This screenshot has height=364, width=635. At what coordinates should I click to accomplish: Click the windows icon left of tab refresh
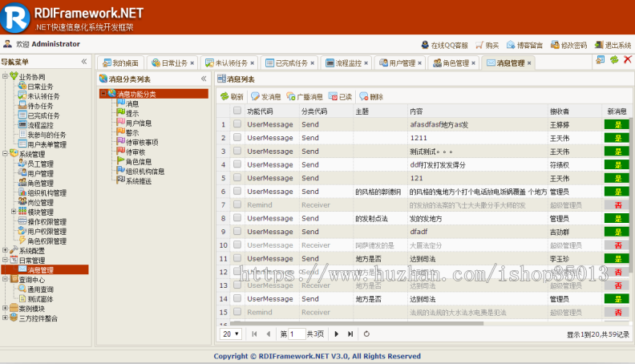point(601,59)
